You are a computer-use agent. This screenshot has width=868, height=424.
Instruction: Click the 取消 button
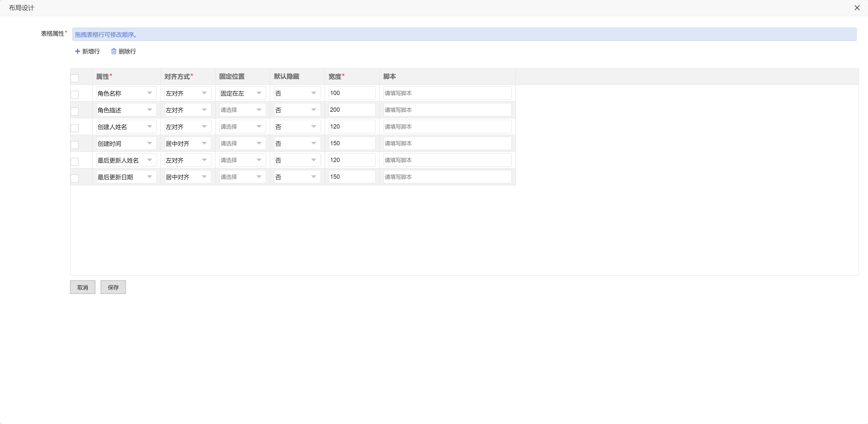tap(83, 287)
